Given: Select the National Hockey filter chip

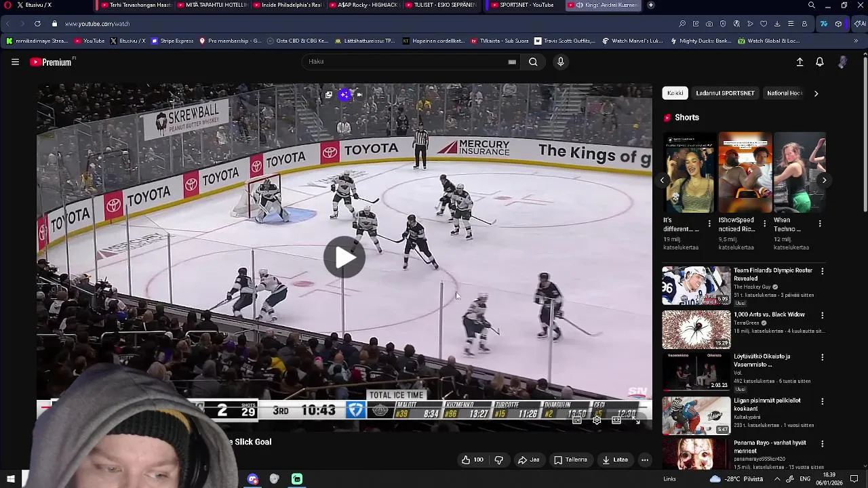Looking at the screenshot, I should (785, 93).
